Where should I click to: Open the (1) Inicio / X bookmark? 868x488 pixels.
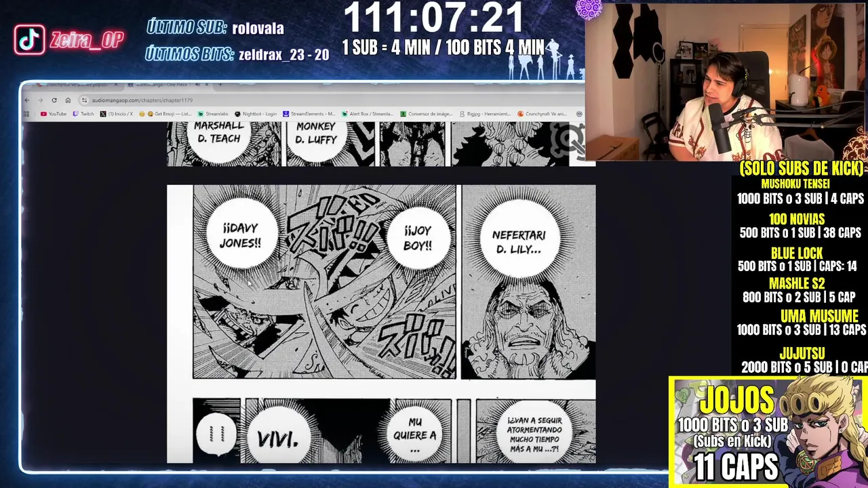[117, 114]
